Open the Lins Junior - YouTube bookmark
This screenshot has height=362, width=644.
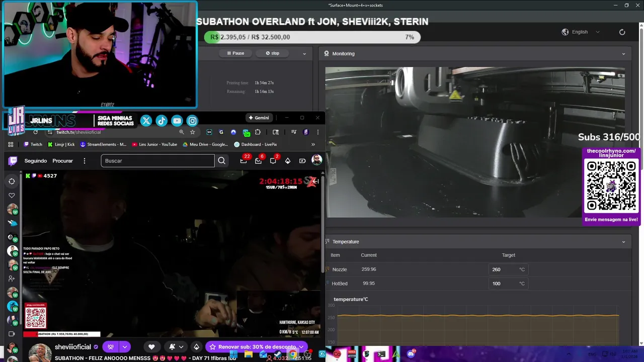[154, 144]
